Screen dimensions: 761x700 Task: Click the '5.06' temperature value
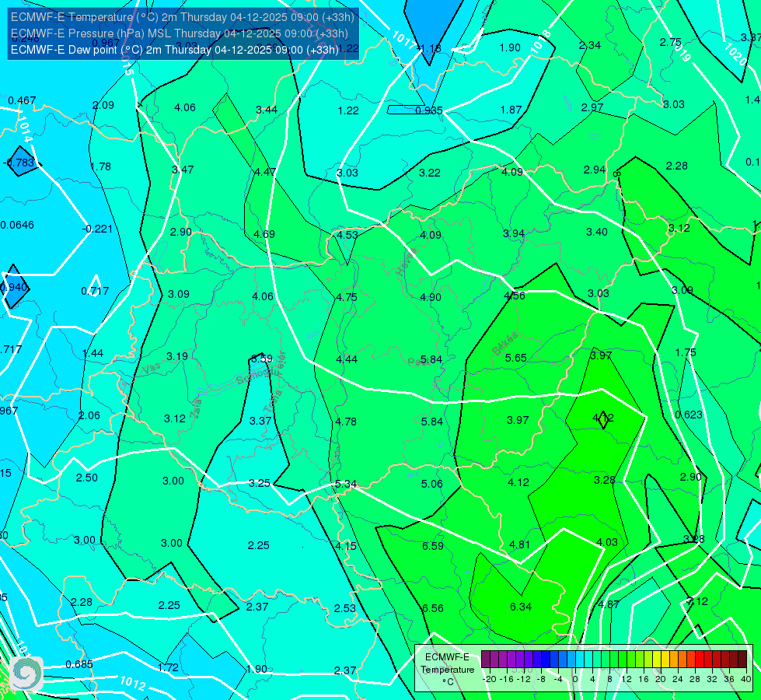(432, 484)
